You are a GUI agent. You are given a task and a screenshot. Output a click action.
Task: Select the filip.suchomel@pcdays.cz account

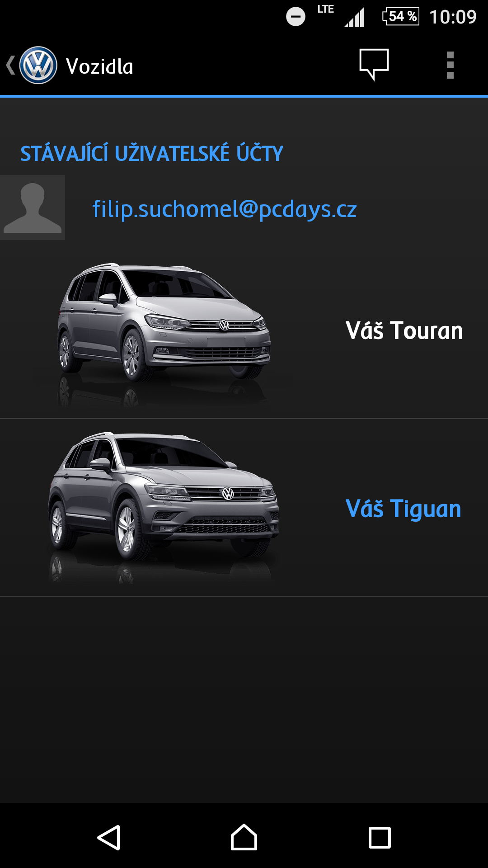point(225,209)
